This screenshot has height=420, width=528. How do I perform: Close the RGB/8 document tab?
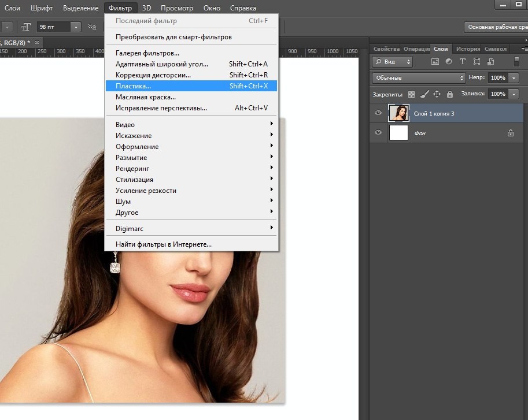[x=37, y=42]
